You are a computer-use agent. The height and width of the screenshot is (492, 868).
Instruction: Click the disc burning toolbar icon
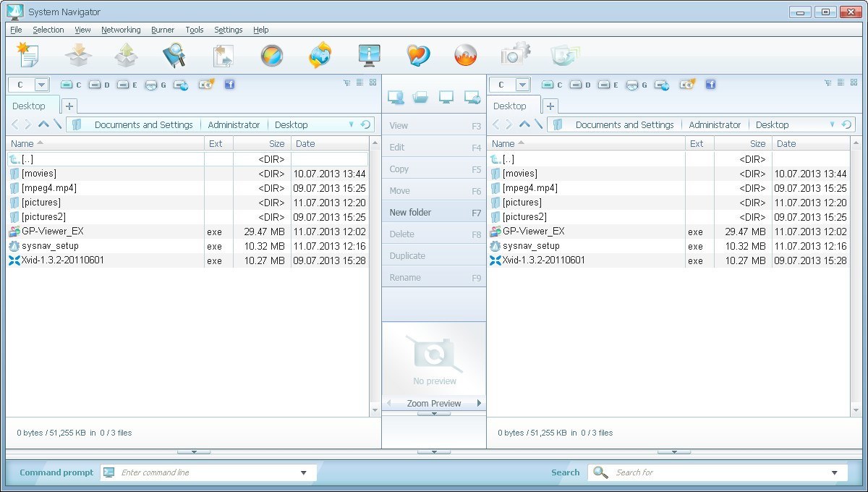click(466, 54)
